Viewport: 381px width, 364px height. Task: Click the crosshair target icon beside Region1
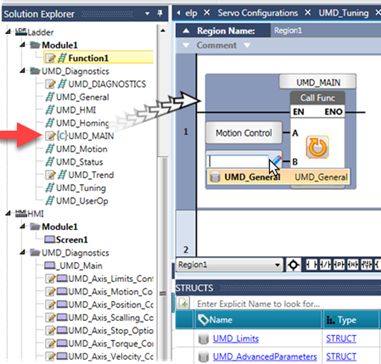[x=294, y=265]
